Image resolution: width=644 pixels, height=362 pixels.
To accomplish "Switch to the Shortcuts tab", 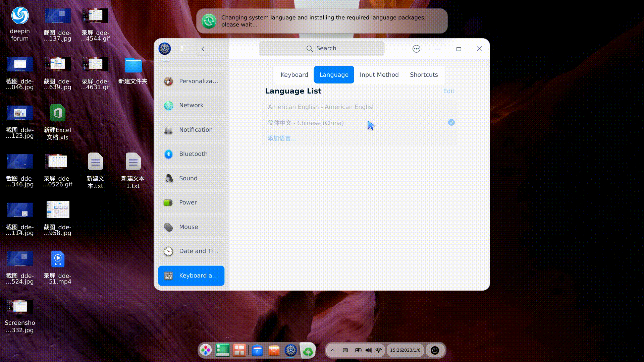I will coord(424,74).
